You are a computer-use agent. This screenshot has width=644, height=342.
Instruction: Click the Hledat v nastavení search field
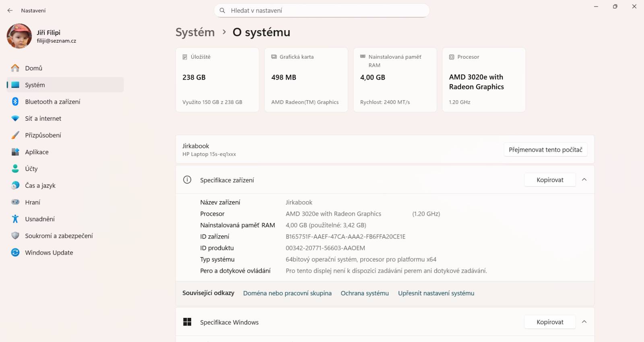[x=322, y=10]
